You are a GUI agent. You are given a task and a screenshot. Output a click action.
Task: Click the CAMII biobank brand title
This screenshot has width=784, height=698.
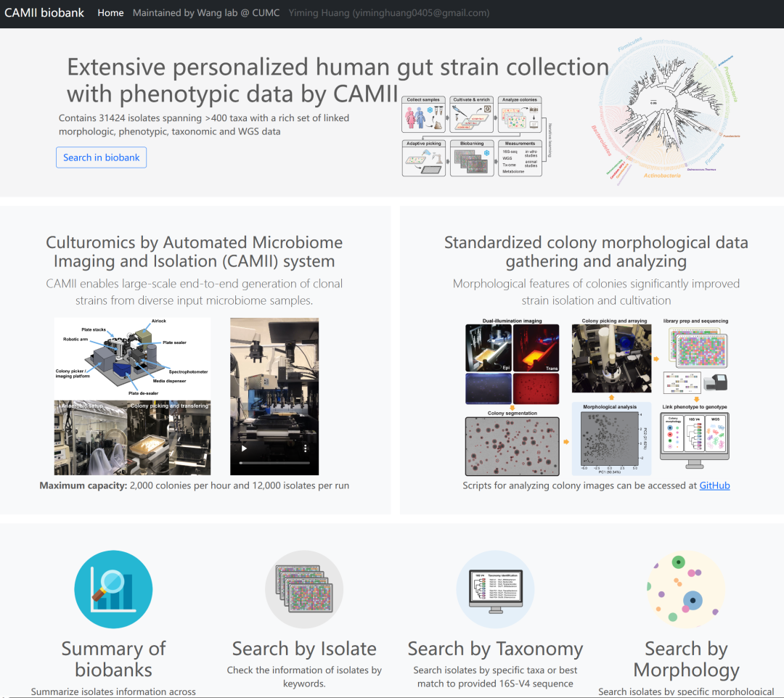coord(44,13)
